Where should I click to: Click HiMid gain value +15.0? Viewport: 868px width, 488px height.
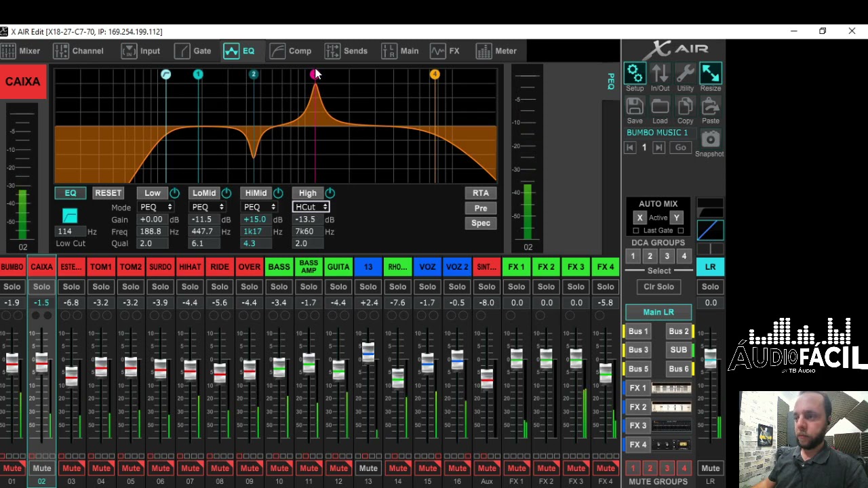point(254,220)
